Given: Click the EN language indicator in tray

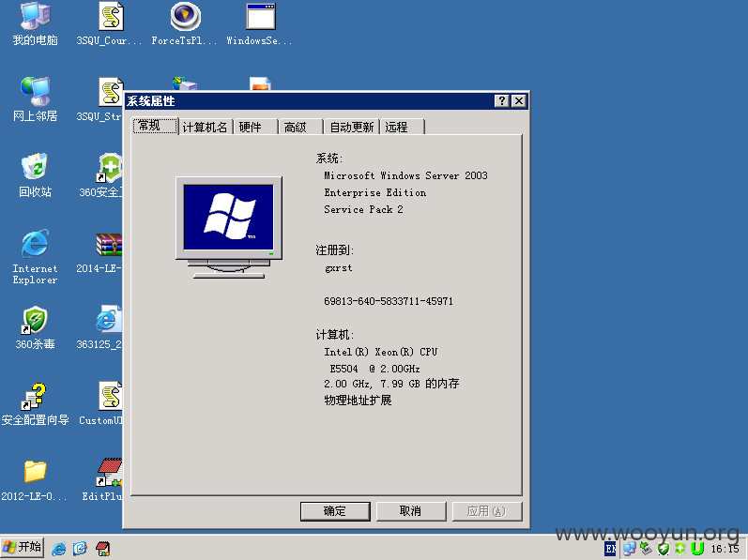Looking at the screenshot, I should point(610,549).
